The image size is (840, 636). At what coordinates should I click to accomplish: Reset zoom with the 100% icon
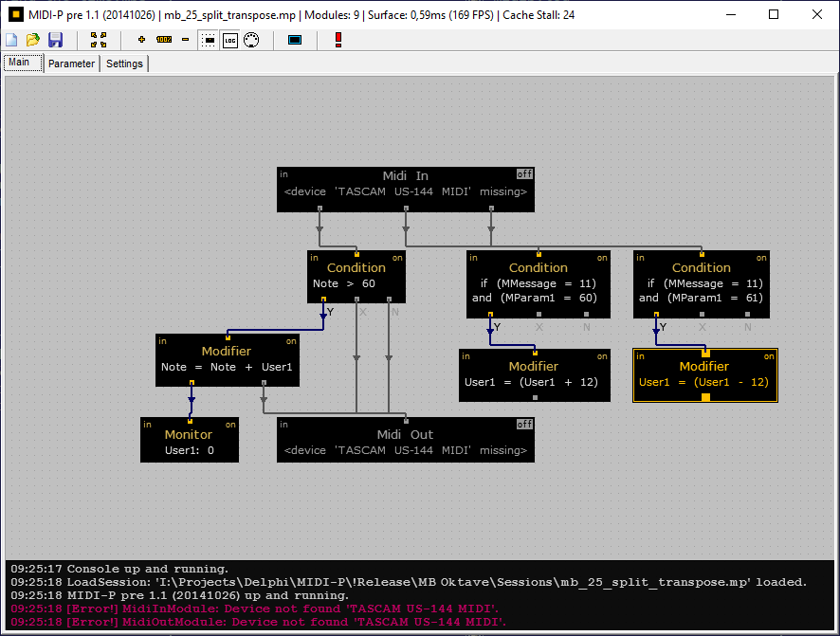164,40
